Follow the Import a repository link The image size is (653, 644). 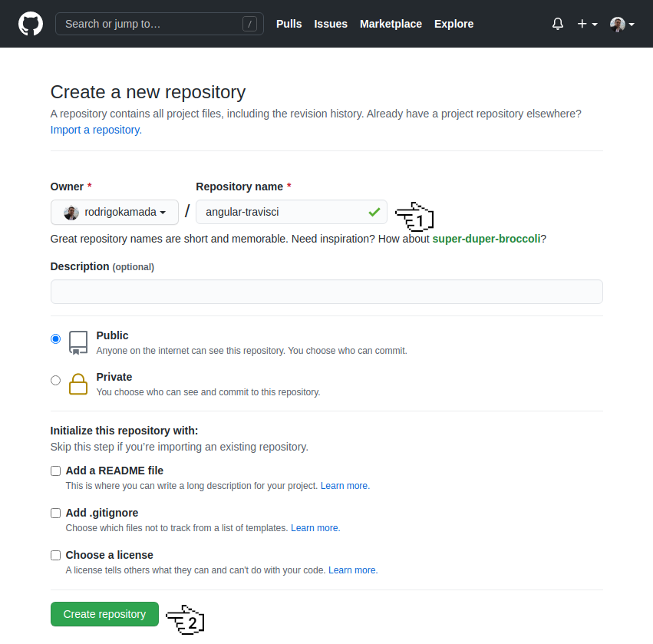click(95, 130)
